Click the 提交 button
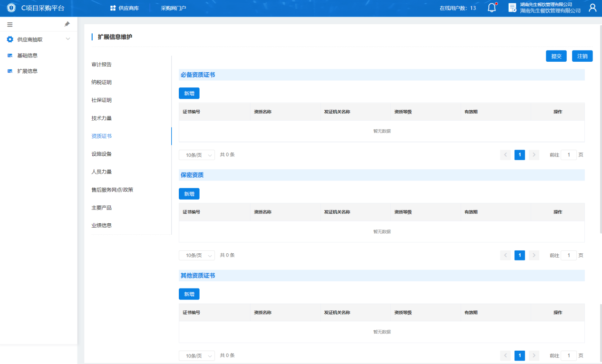602x364 pixels. (x=556, y=56)
